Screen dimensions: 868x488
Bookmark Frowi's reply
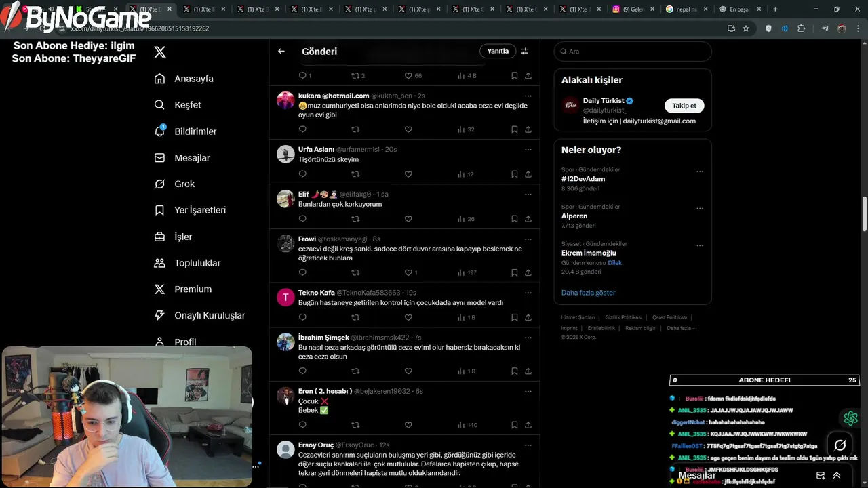(514, 272)
